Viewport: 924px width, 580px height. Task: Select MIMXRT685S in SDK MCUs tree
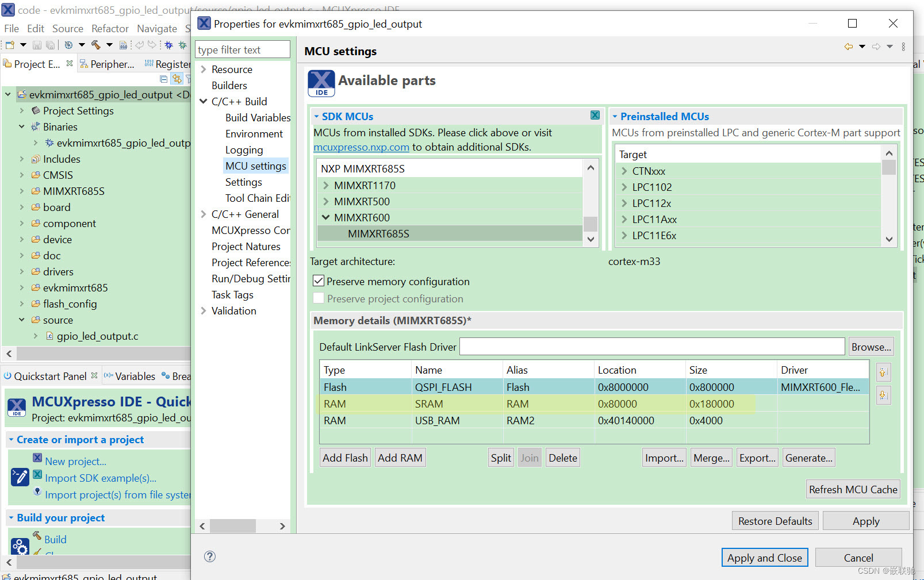(x=378, y=233)
